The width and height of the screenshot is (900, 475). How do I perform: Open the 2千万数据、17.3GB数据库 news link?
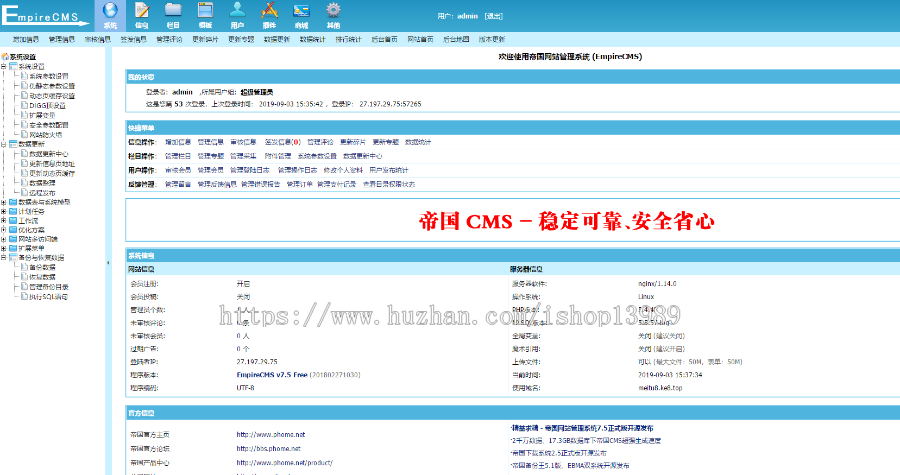click(587, 441)
